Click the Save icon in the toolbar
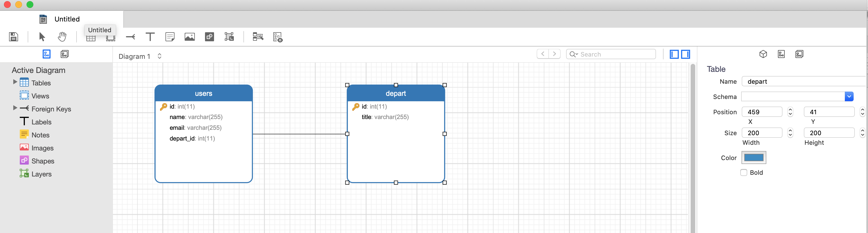The height and width of the screenshot is (233, 868). tap(14, 37)
